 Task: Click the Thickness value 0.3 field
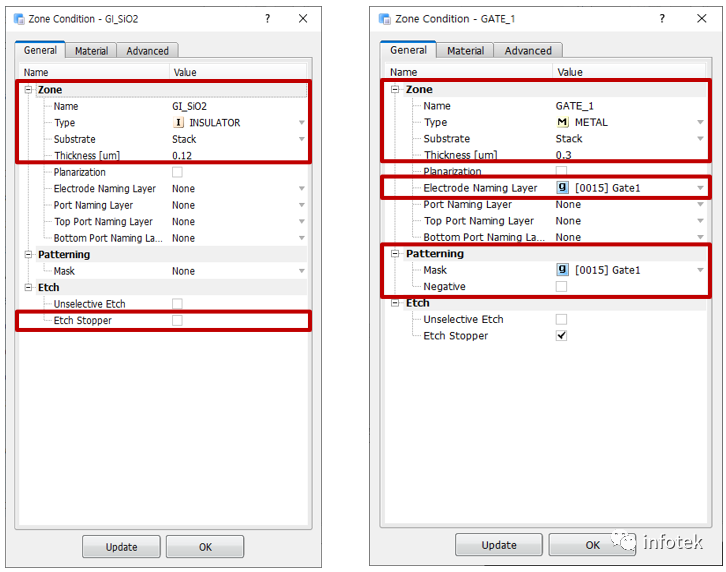click(x=630, y=155)
